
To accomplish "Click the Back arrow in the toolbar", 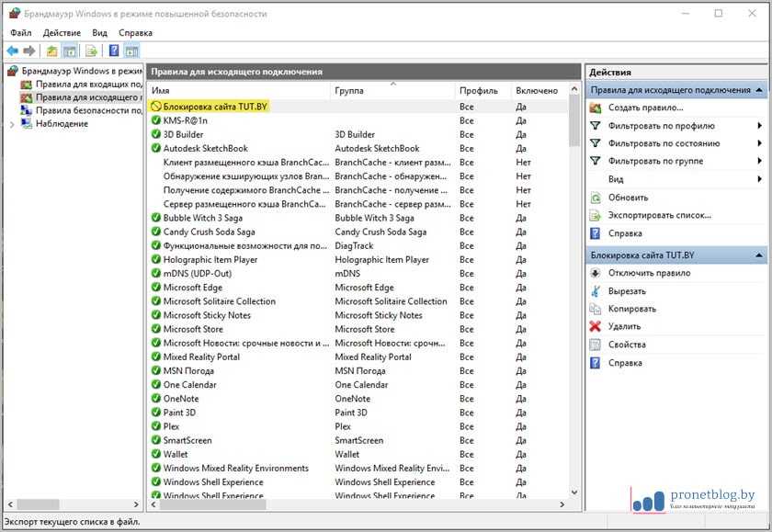I will [x=13, y=51].
